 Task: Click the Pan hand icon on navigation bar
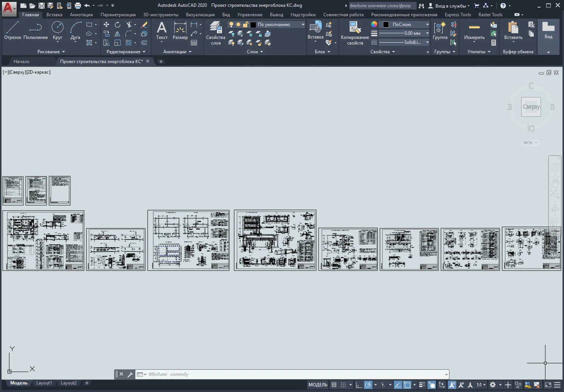tap(555, 183)
